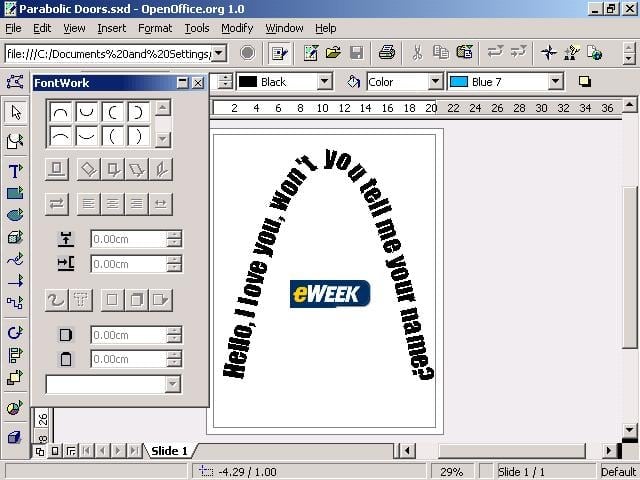Open the Insert menu
Viewport: 640px width, 480px height.
(111, 28)
